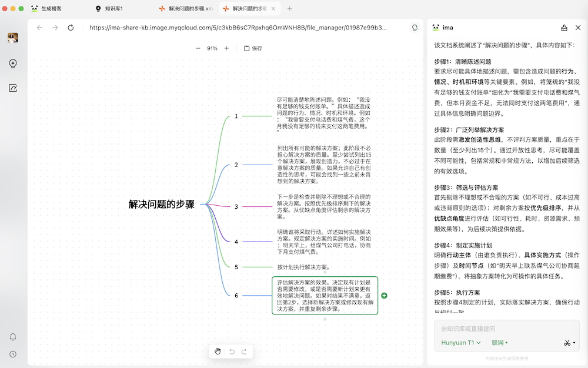Zoom in with the plus button

click(x=228, y=49)
